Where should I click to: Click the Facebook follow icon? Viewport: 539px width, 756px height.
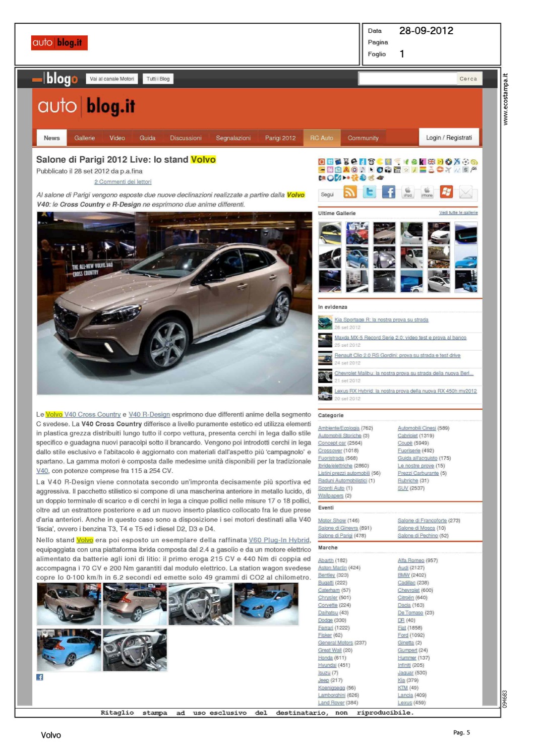point(388,192)
